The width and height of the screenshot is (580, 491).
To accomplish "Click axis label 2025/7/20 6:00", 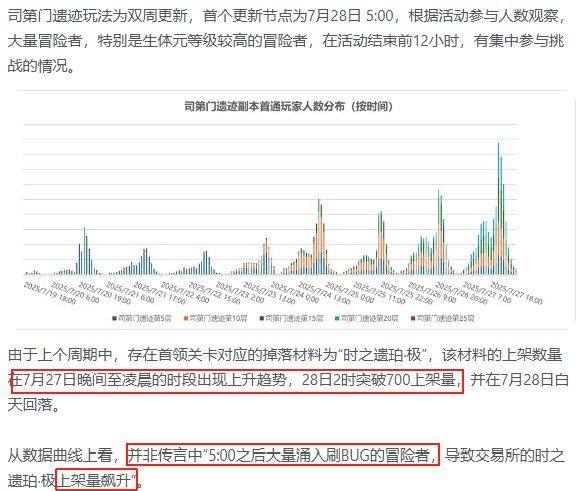I will (x=75, y=292).
